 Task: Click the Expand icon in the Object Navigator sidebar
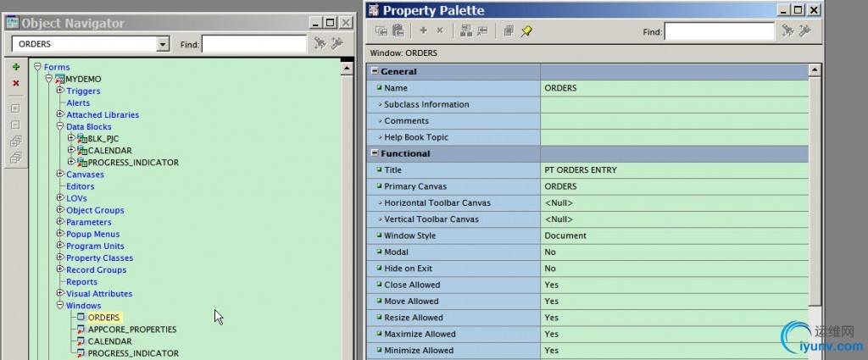click(16, 108)
